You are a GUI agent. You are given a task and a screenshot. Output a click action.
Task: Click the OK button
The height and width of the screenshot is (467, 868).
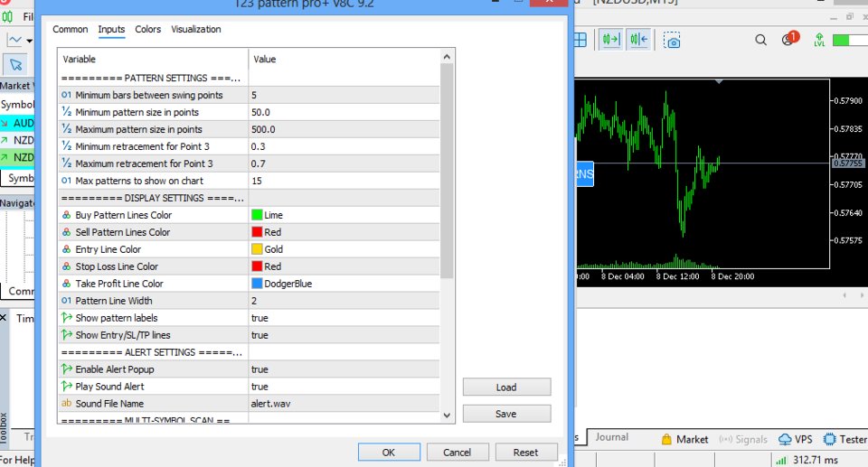coord(389,452)
